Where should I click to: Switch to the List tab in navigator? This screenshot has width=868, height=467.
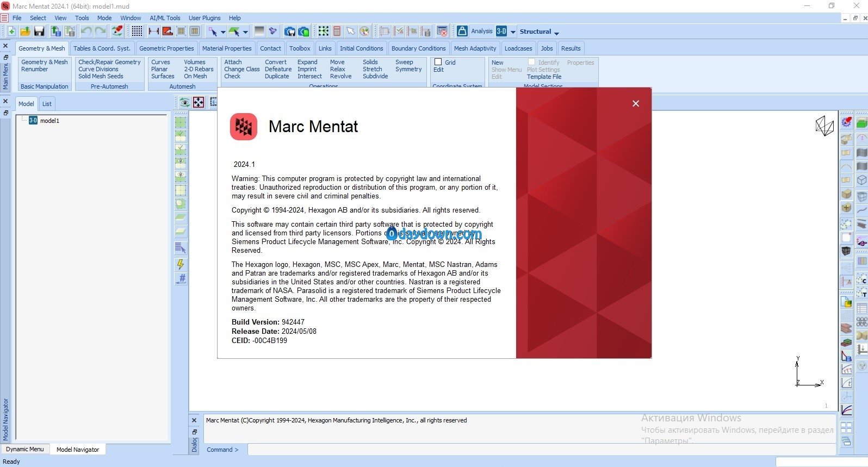coord(47,104)
